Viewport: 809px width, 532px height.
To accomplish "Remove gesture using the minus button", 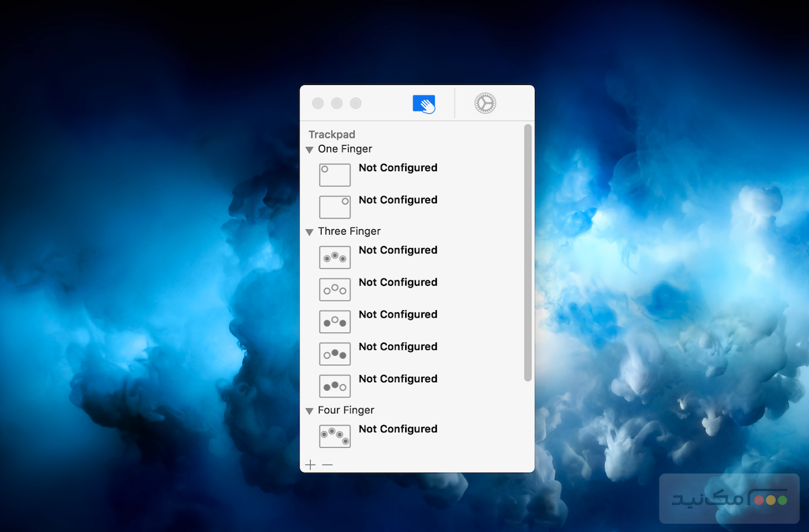I will 327,465.
